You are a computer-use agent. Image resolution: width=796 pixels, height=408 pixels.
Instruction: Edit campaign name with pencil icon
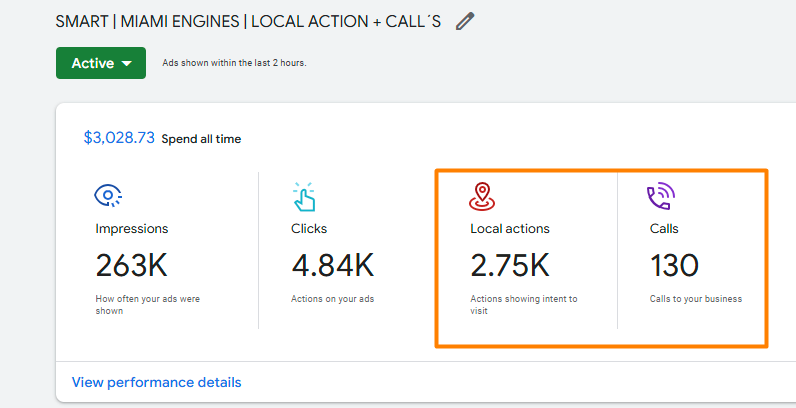tap(465, 21)
